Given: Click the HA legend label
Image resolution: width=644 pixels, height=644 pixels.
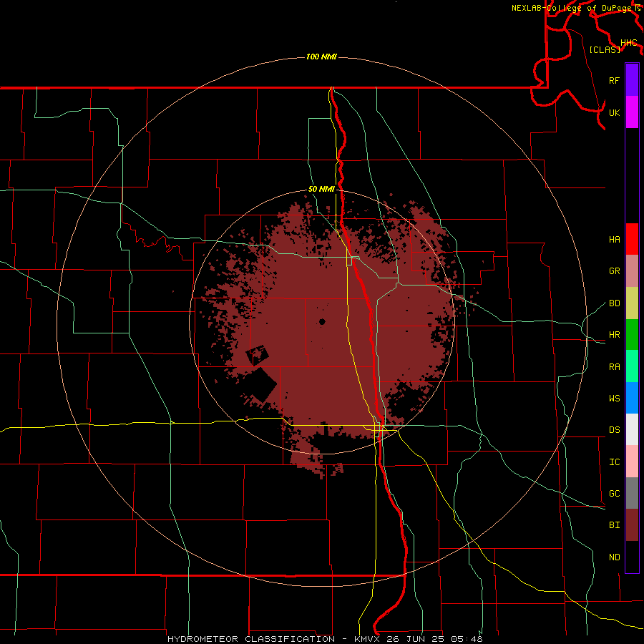Looking at the screenshot, I should (x=614, y=239).
